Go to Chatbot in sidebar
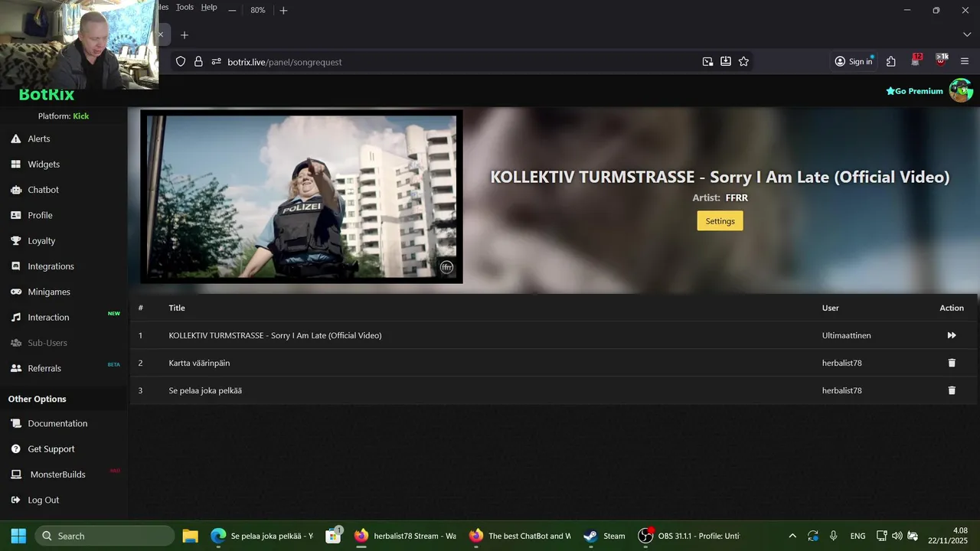980x551 pixels. (43, 190)
